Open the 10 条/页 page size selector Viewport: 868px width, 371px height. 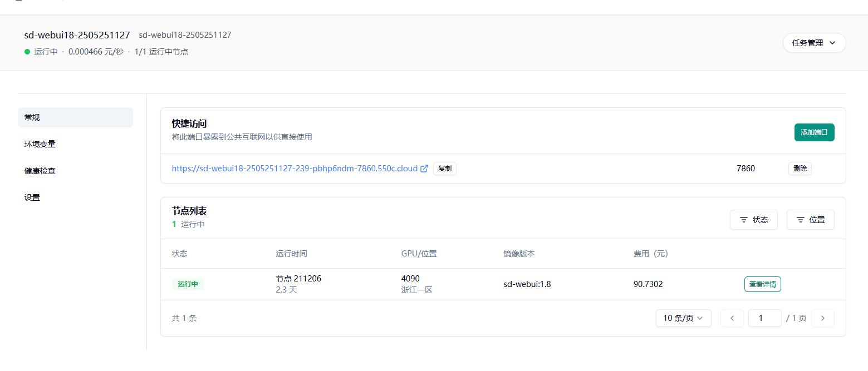coord(683,318)
